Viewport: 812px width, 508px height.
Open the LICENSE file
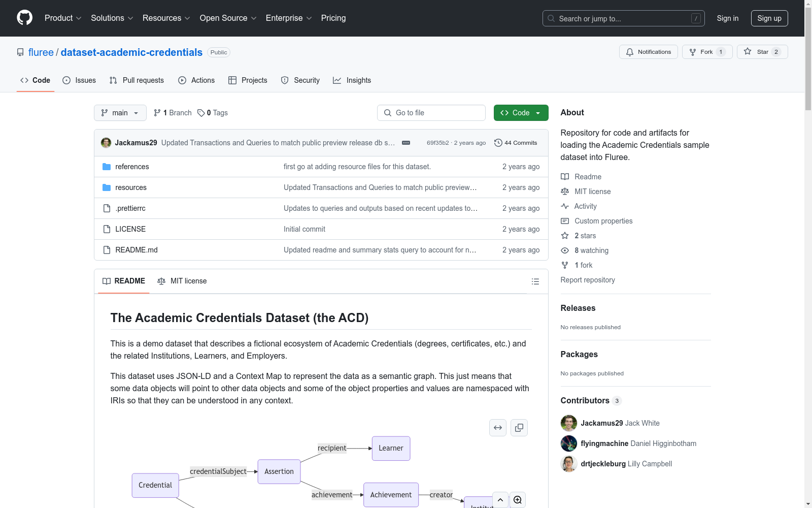point(130,229)
